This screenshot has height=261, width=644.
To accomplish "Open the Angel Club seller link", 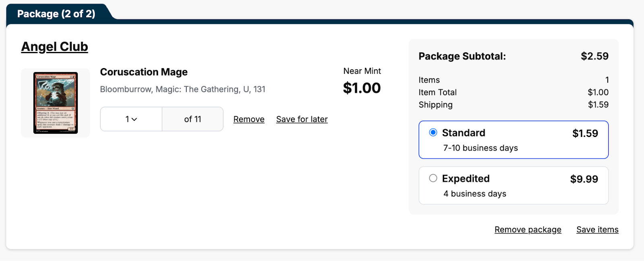I will click(54, 47).
